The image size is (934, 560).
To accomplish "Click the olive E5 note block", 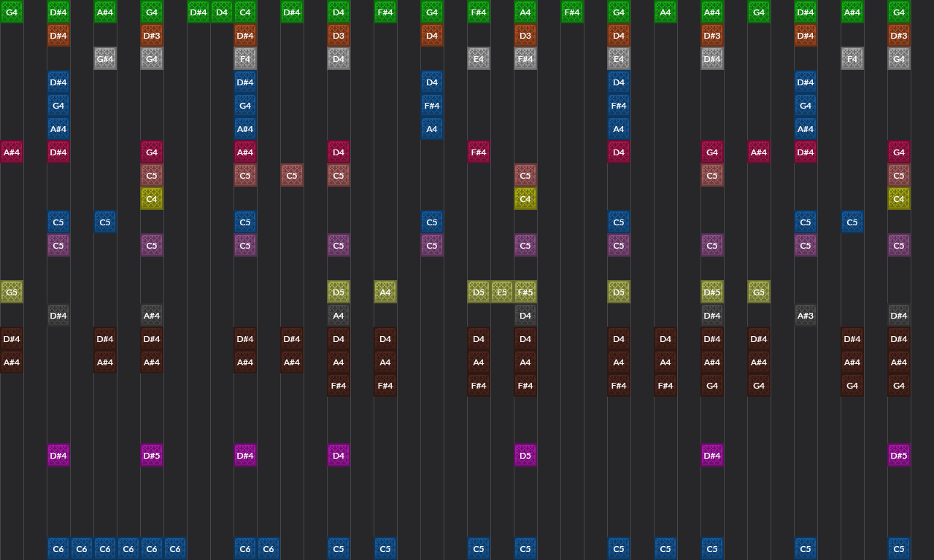I will (502, 292).
